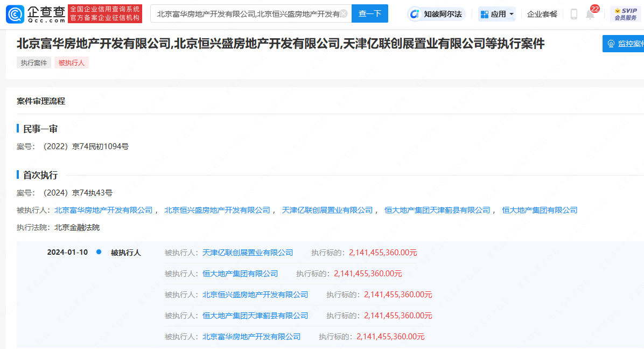Click the 2024-01-10 blue timeline dot

(99, 252)
